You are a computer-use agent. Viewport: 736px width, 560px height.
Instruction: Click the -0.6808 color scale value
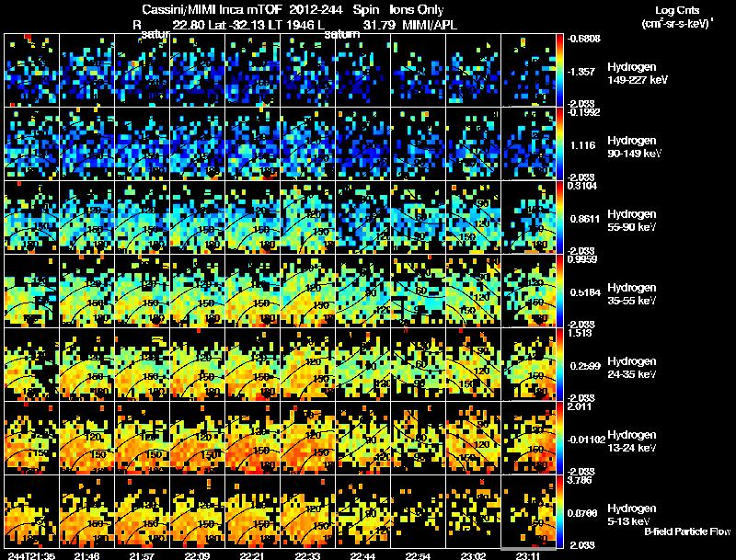[x=583, y=39]
